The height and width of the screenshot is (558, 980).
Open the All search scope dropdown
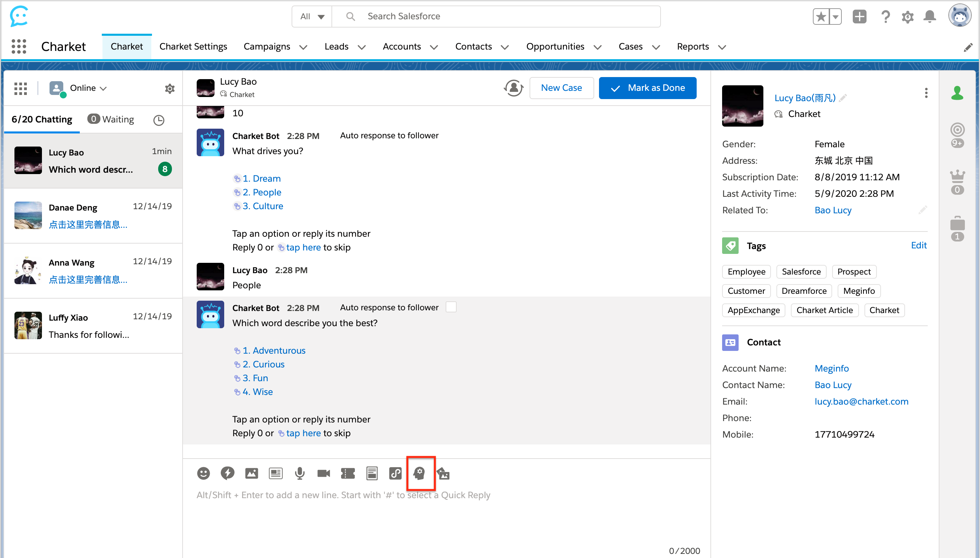coord(312,17)
